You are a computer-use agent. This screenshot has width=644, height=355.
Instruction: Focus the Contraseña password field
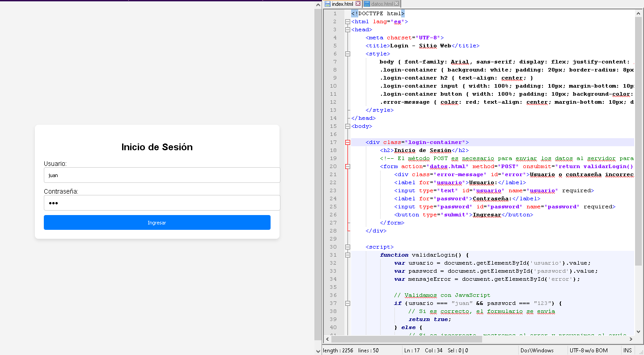coord(162,203)
